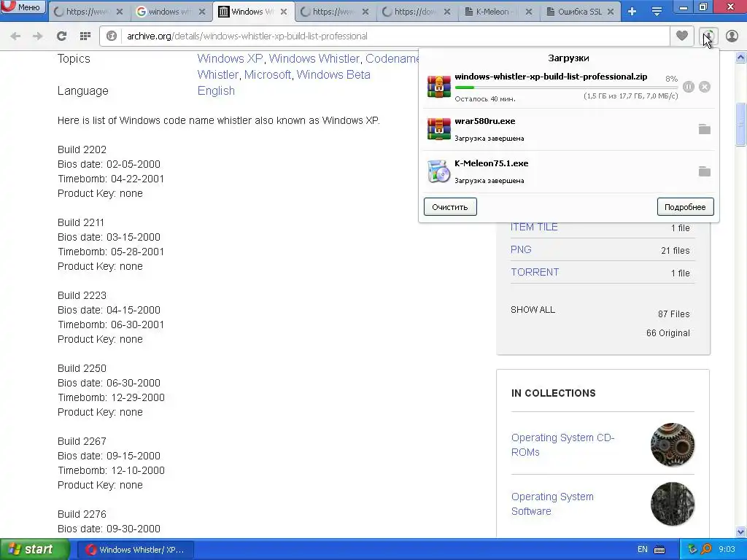The width and height of the screenshot is (747, 560).
Task: Expand SHOW ALL files list
Action: (533, 309)
